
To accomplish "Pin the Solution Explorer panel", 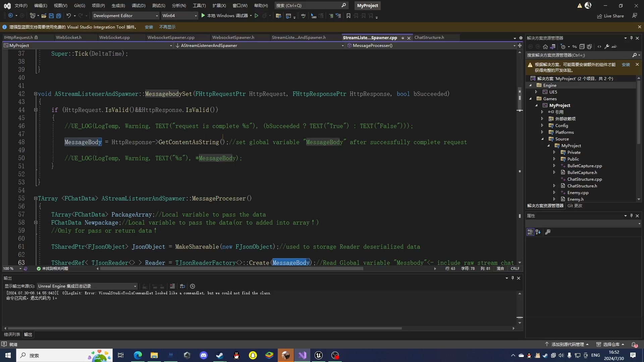I will coord(631,38).
